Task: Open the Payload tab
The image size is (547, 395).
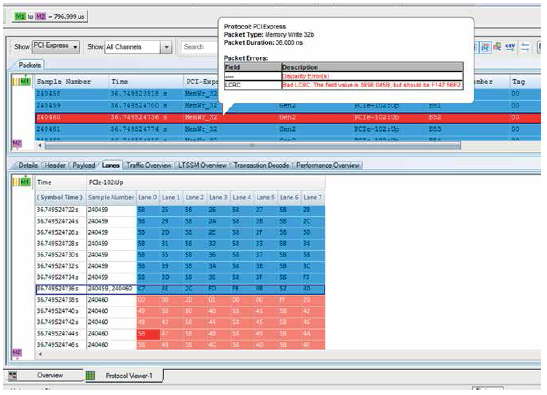Action: point(84,165)
